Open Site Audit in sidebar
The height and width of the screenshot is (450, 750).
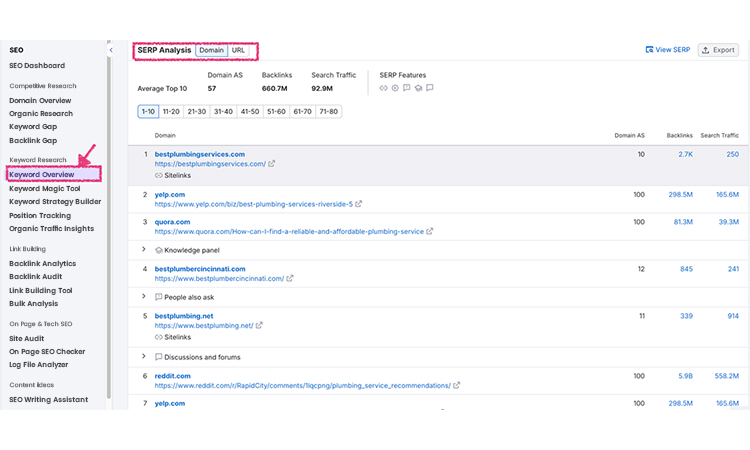coord(27,339)
